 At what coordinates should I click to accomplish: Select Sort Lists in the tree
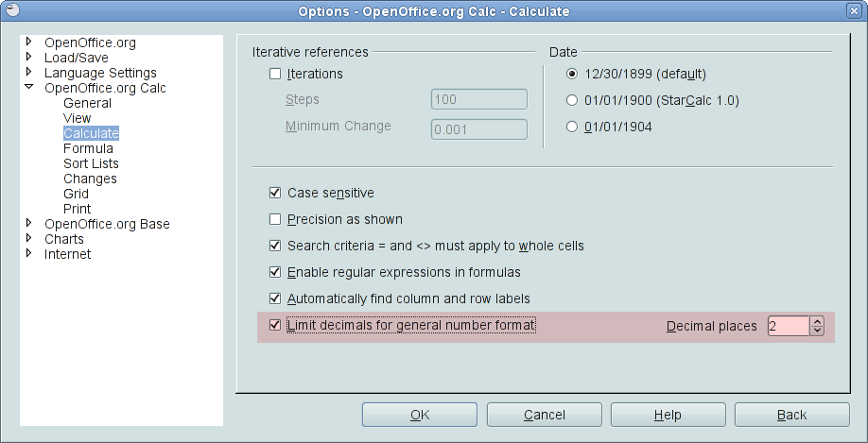[x=91, y=163]
